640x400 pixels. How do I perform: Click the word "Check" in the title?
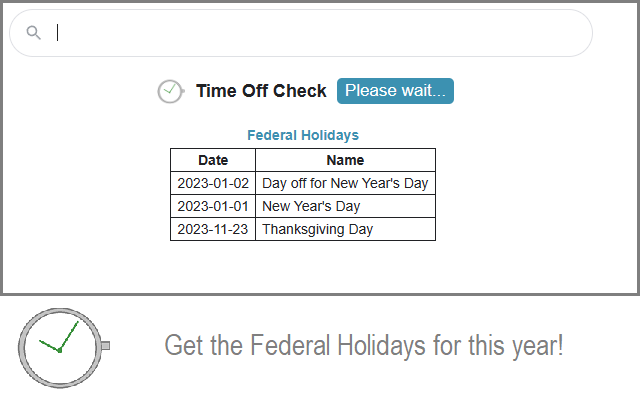[x=300, y=91]
